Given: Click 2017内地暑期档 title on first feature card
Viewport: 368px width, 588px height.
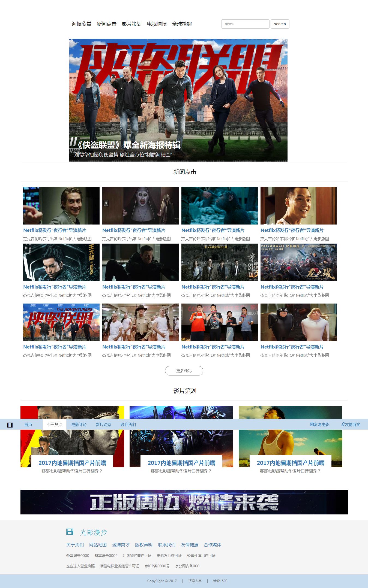Looking at the screenshot, I should pyautogui.click(x=72, y=463).
